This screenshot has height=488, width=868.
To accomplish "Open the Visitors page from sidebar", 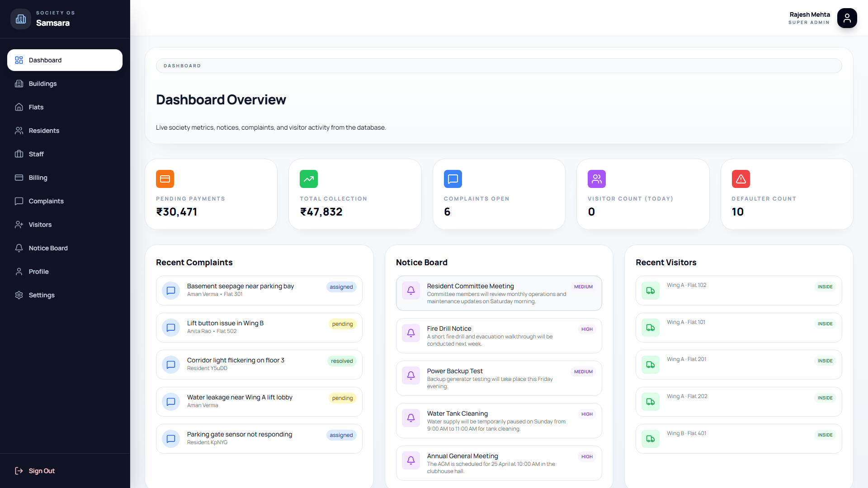I will pos(40,225).
